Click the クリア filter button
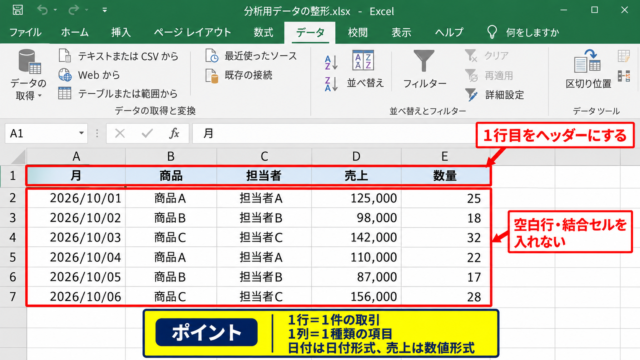 click(487, 56)
